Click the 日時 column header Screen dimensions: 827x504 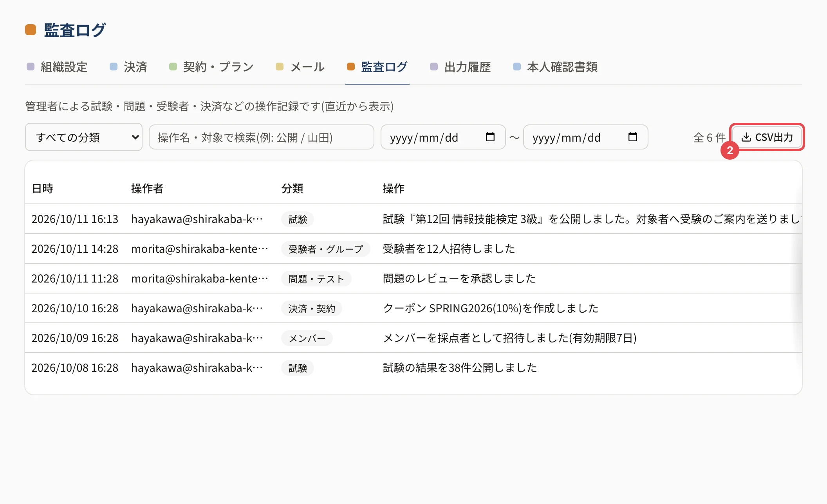point(42,189)
